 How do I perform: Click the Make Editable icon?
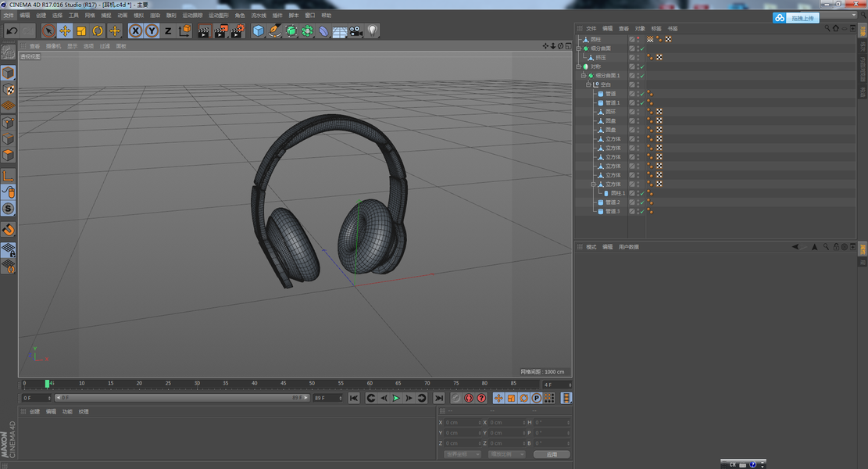pyautogui.click(x=9, y=52)
